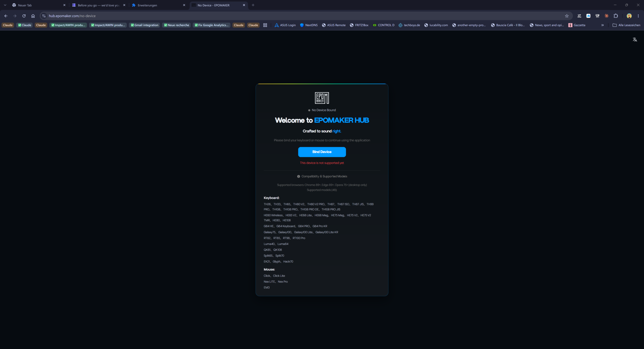The height and width of the screenshot is (349, 644).
Task: Open the lucability.com bookmark
Action: [436, 25]
